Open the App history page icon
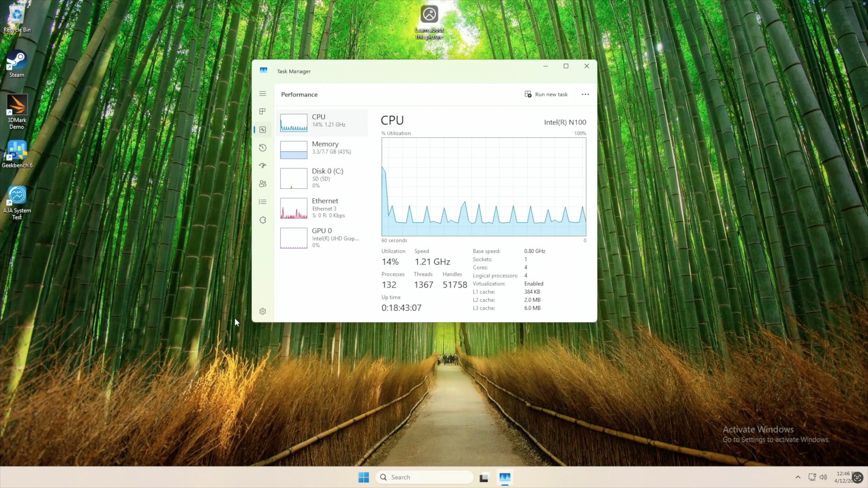This screenshot has height=488, width=868. (x=263, y=148)
